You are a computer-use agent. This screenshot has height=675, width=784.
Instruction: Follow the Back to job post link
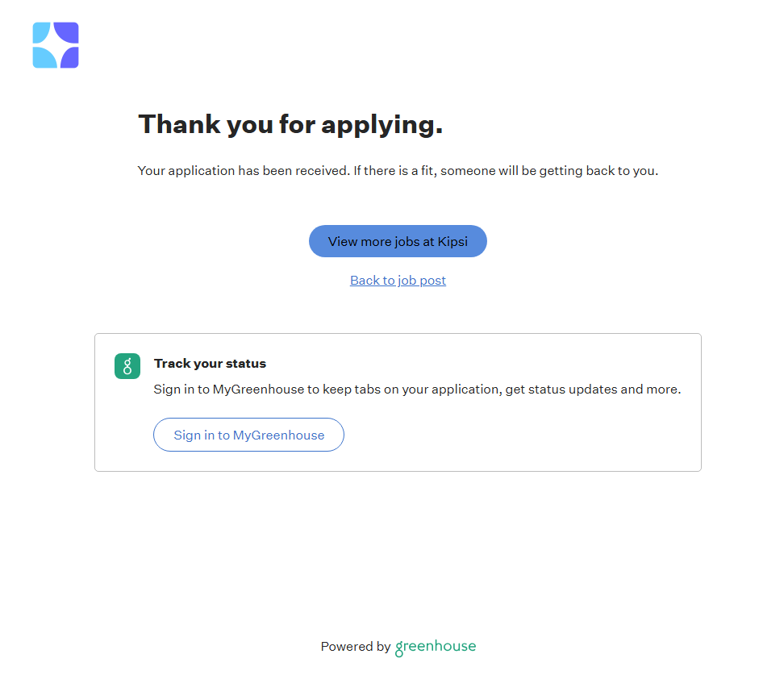[x=398, y=281]
